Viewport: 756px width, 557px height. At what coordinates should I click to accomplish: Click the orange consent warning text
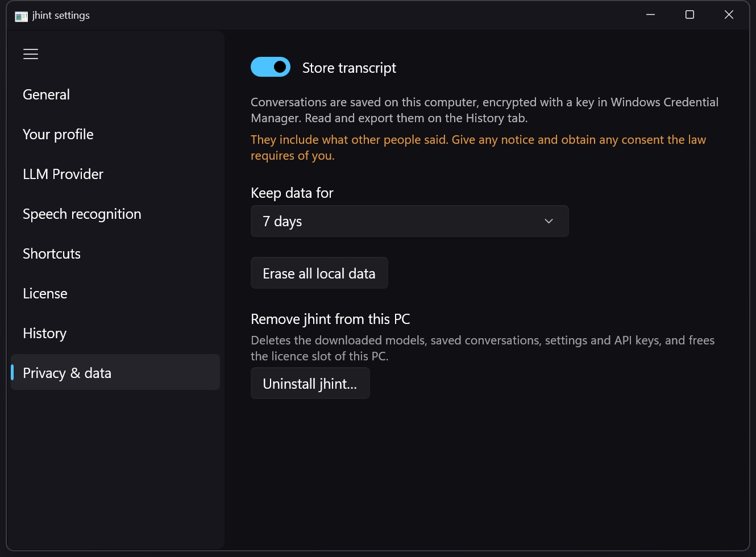point(478,148)
